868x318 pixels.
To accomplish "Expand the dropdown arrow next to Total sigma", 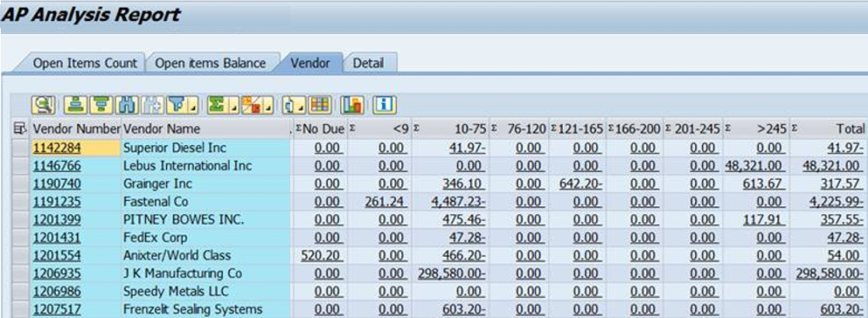I will [234, 104].
